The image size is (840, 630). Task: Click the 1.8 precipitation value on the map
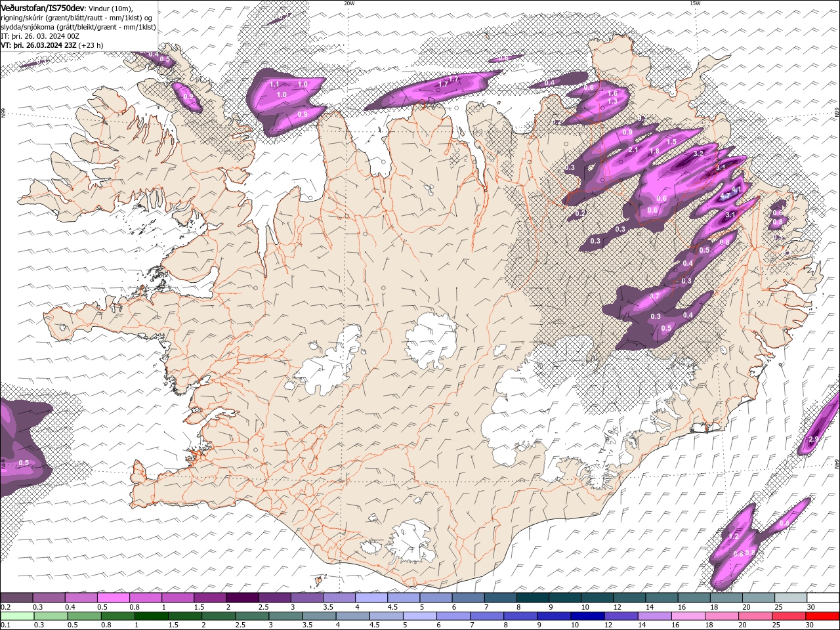pos(654,151)
